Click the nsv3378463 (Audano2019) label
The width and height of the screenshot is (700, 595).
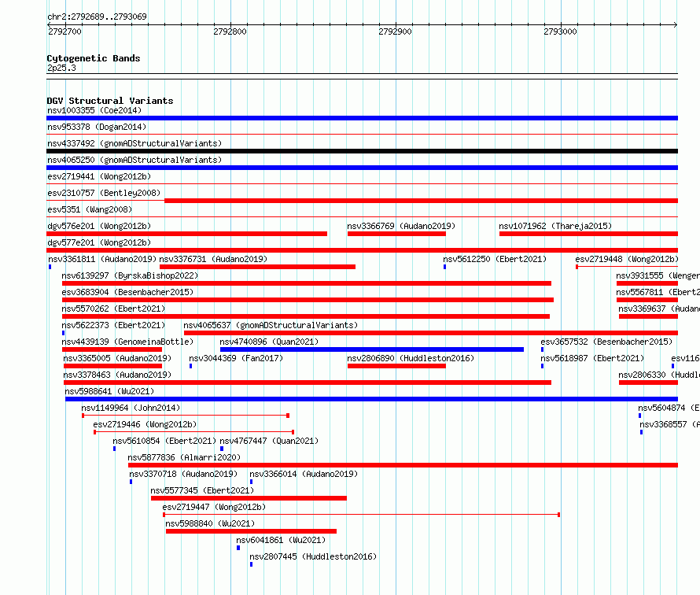click(x=117, y=375)
